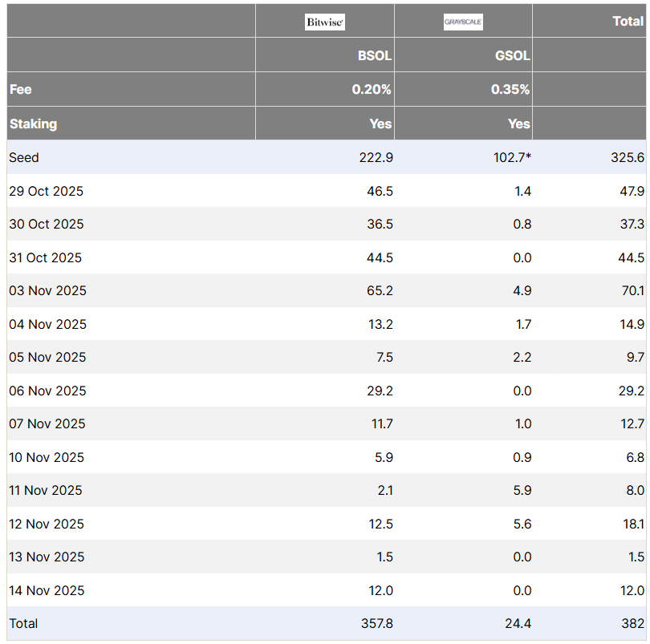Click the Bitwise logo in header
Viewport: 650px width, 644px height.
325,22
